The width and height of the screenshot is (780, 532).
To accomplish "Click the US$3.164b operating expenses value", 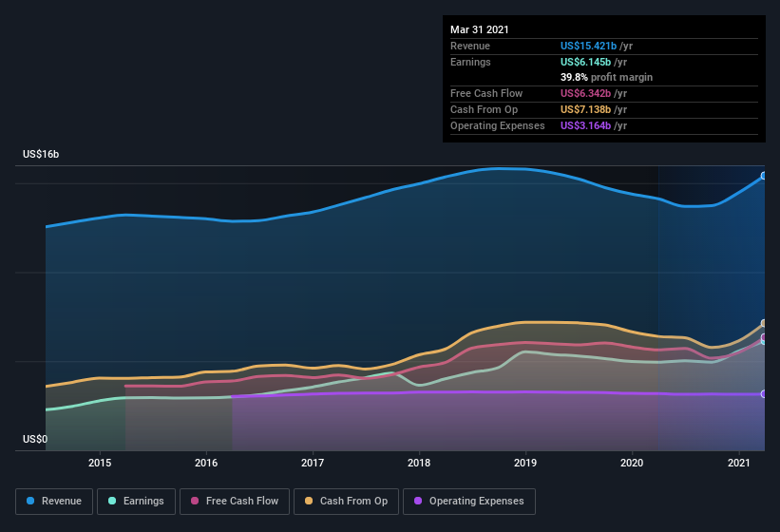I will 585,125.
